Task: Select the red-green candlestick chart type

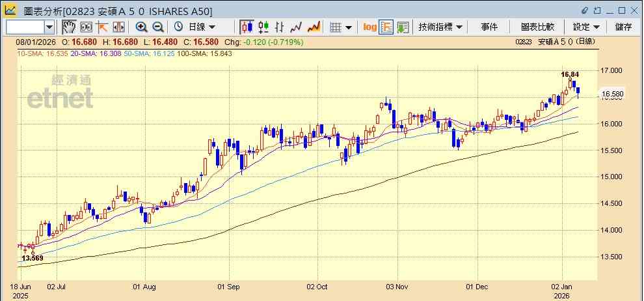Action: tap(263, 27)
